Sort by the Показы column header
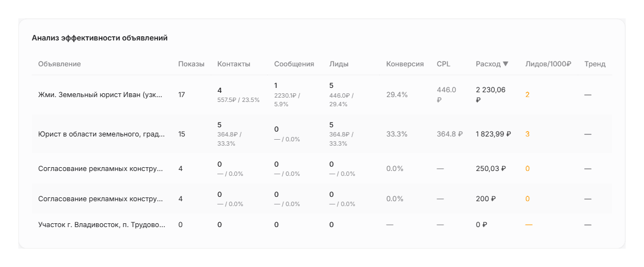The image size is (644, 267). coord(191,64)
